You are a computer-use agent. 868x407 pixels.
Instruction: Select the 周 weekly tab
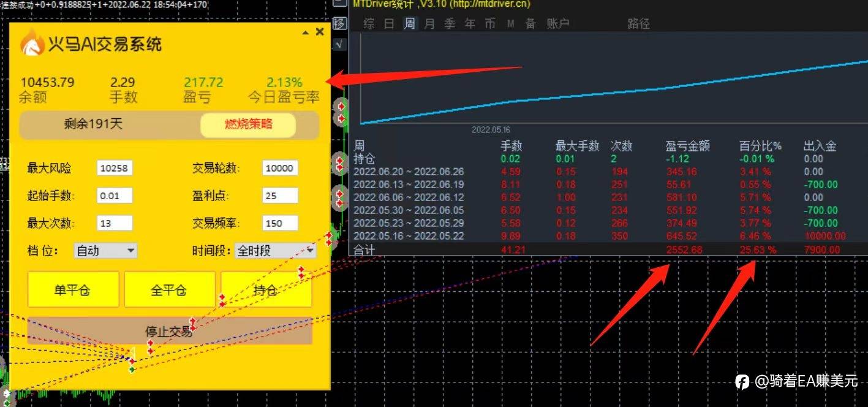(x=409, y=24)
